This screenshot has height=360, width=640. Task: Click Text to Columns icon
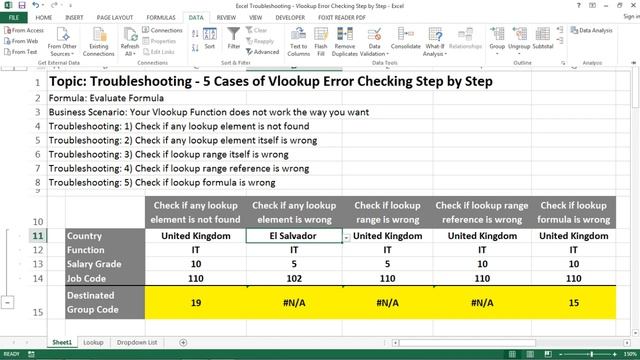tap(298, 42)
